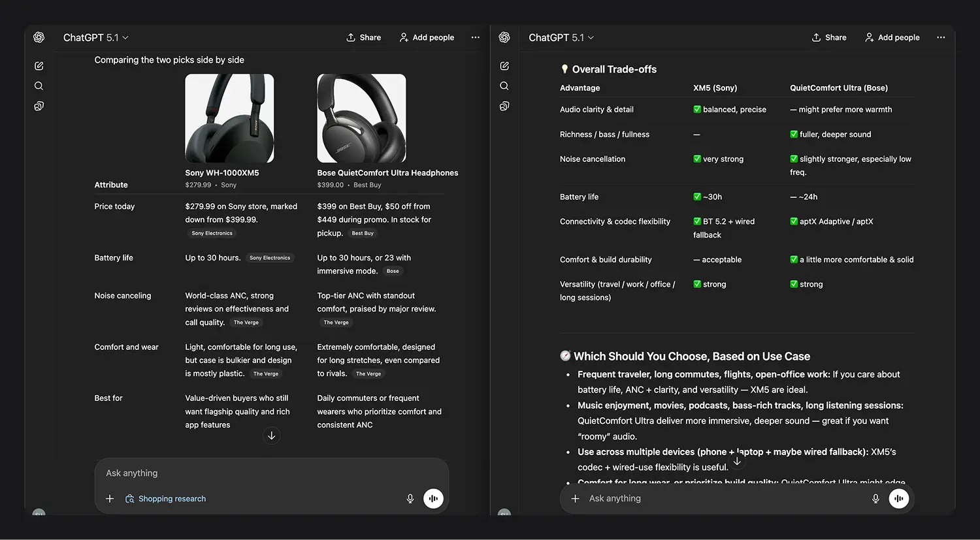This screenshot has height=540, width=980.
Task: Click Share button in left window
Action: [363, 37]
